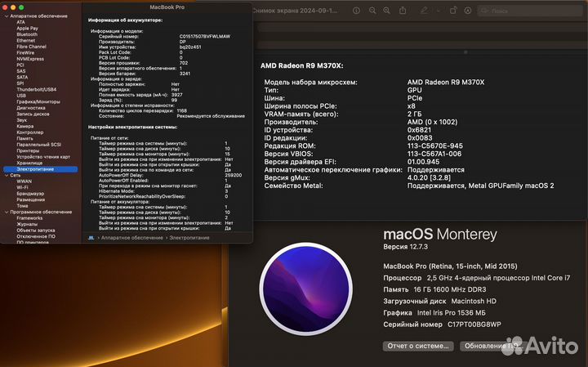Rotate the image with Preview's rotate icon
588x367 pixels.
click(453, 11)
